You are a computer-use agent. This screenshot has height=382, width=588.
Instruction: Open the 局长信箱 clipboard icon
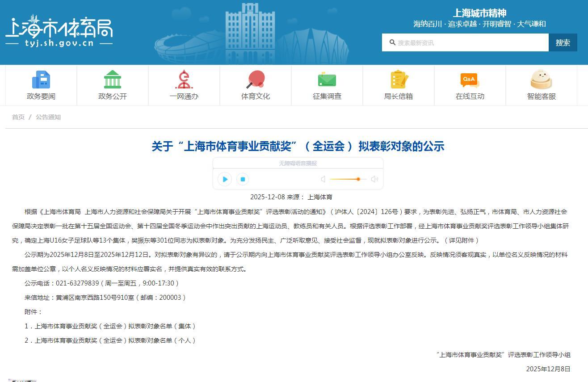[x=399, y=80]
